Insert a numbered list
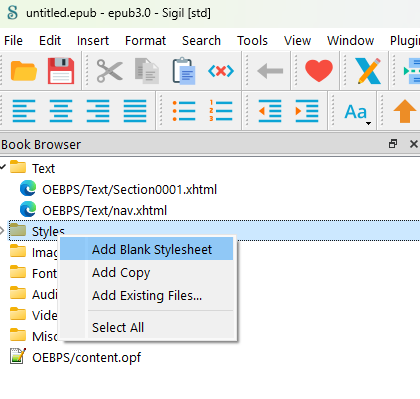The height and width of the screenshot is (399, 420). point(221,111)
